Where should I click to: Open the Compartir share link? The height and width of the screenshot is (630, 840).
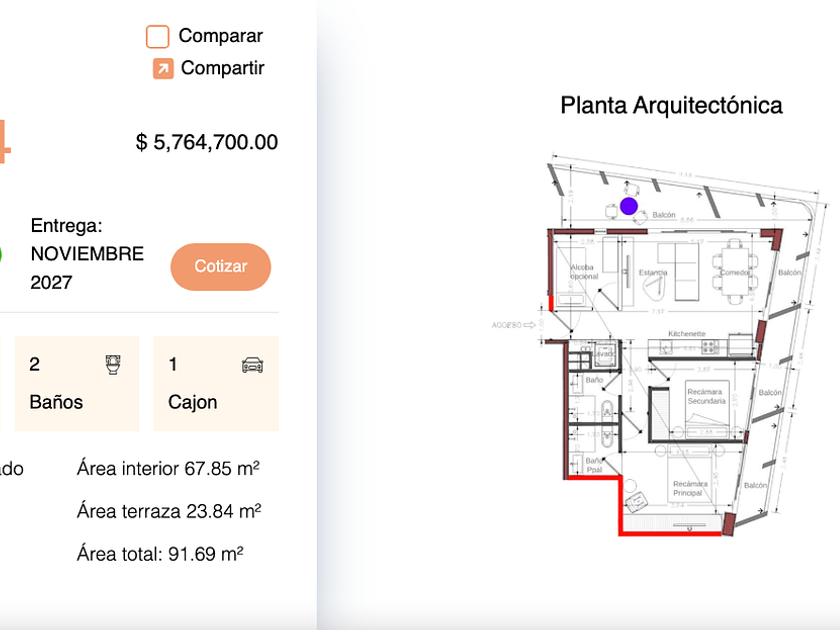222,68
